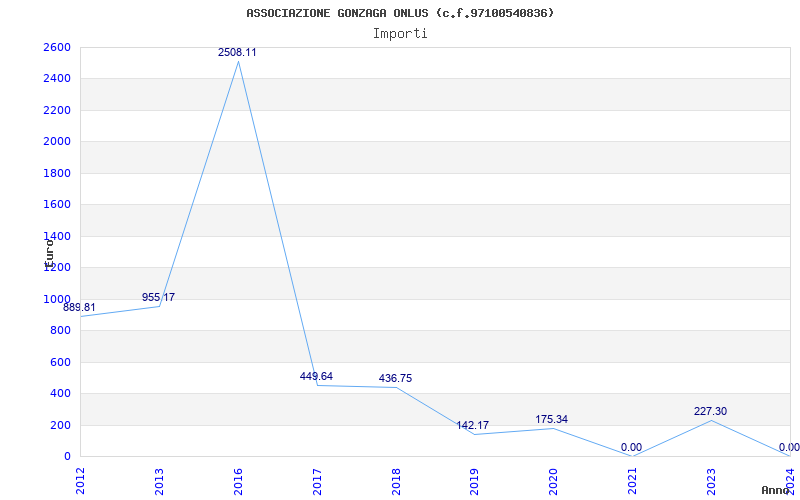
Task: Click the 2200 y-axis value
Action: click(57, 110)
